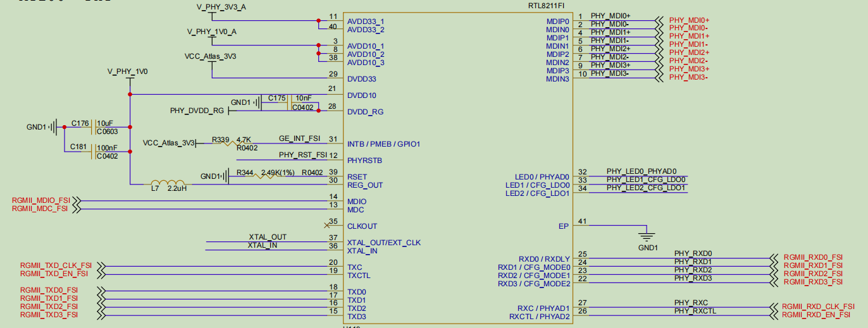
Task: Select the GE_INT_FSI net label
Action: [x=299, y=138]
